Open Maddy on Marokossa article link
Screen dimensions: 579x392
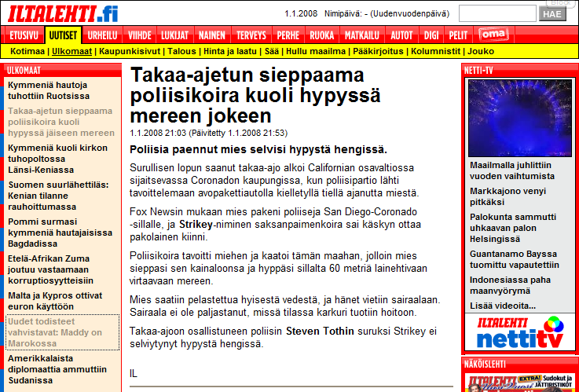point(55,332)
